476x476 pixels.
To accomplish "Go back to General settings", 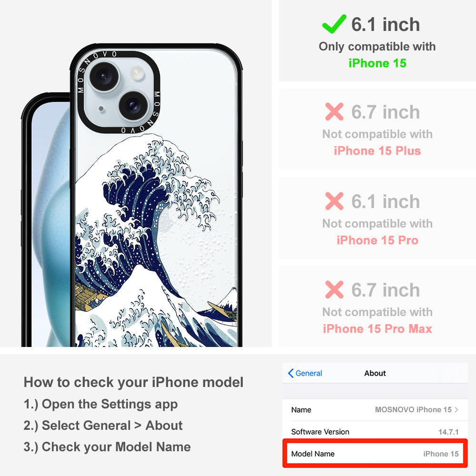I will click(305, 373).
